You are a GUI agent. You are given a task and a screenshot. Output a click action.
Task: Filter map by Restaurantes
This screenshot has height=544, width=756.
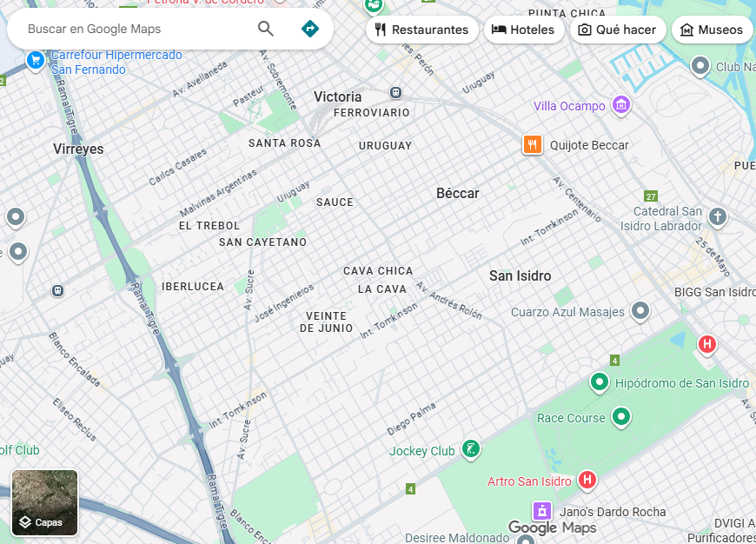pos(421,30)
